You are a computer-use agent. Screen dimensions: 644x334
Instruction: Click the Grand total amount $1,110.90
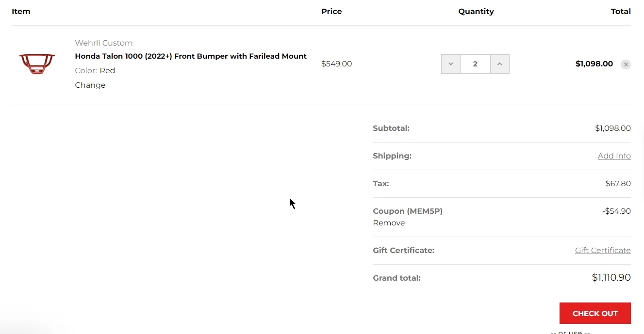(611, 278)
